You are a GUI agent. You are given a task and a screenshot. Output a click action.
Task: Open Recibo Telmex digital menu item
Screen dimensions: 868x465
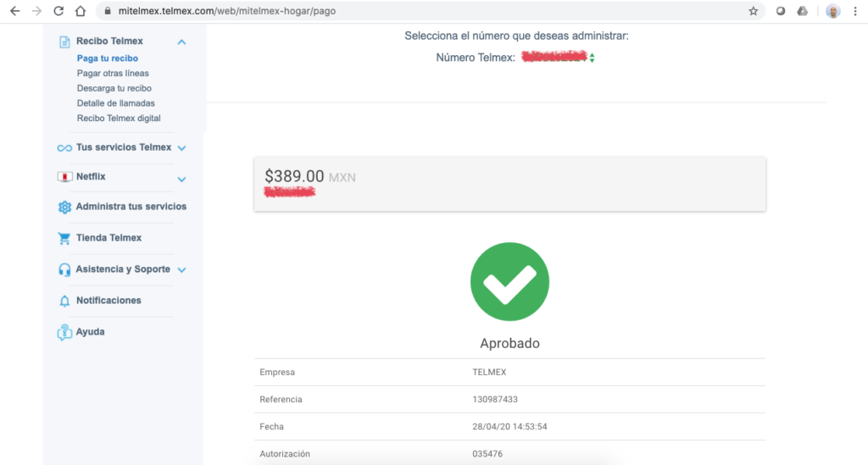click(119, 118)
